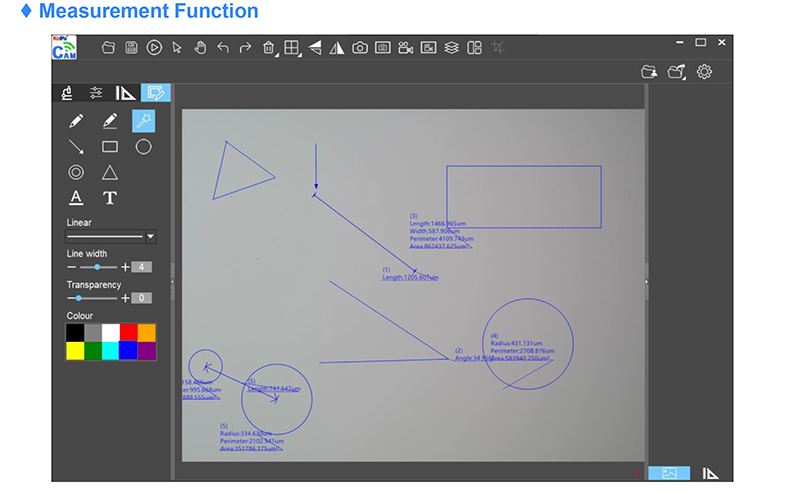Activate the hand pan tool

(199, 47)
